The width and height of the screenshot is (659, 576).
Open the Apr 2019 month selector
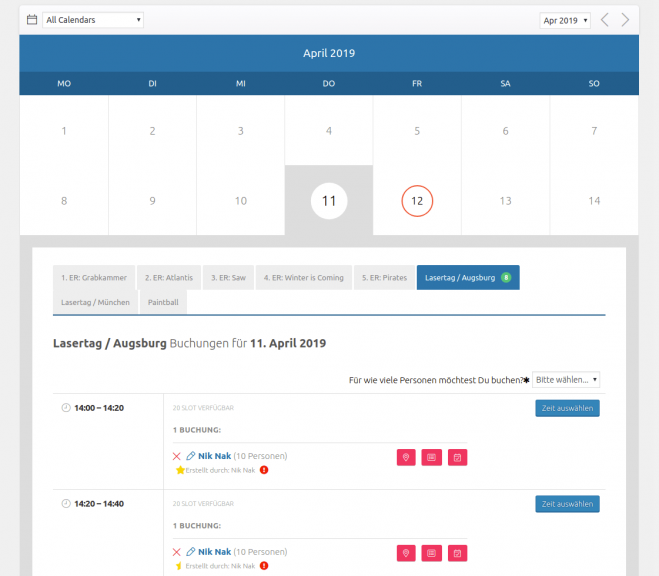(x=565, y=20)
